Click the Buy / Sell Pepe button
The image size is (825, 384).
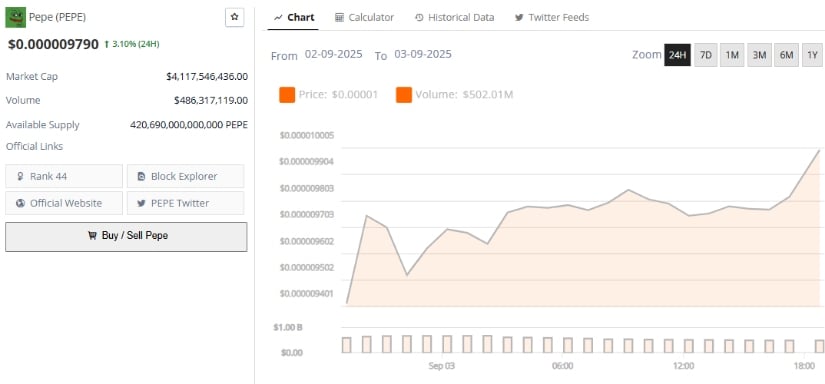coord(126,236)
